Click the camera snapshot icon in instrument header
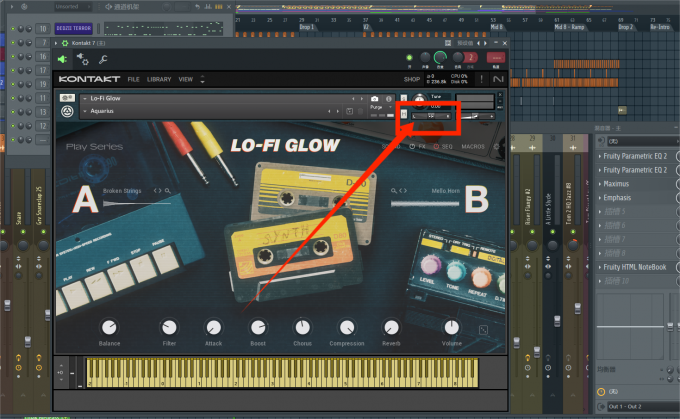Image resolution: width=680 pixels, height=419 pixels. tap(375, 99)
